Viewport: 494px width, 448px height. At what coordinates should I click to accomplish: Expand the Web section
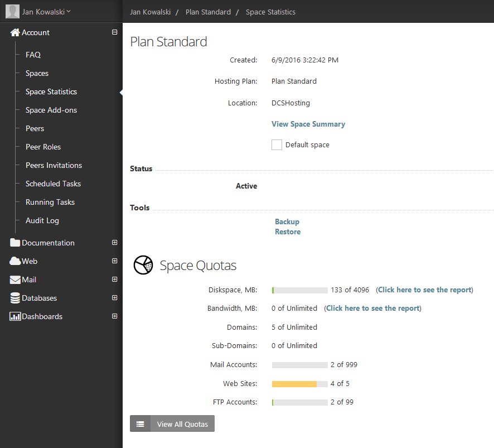115,261
